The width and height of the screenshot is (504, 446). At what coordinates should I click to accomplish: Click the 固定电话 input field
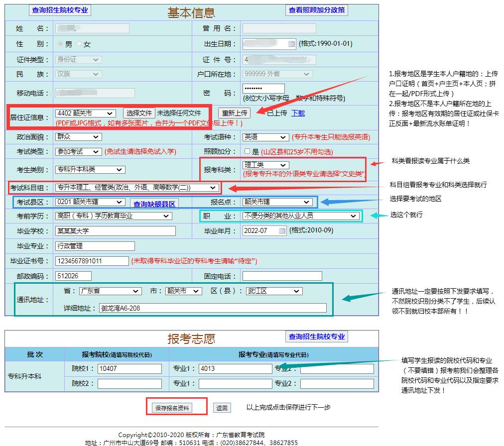pos(282,276)
